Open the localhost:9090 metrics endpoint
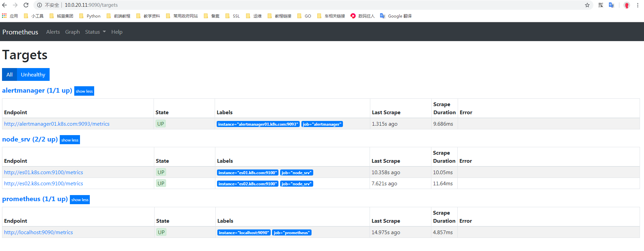The image size is (644, 251). pos(38,232)
